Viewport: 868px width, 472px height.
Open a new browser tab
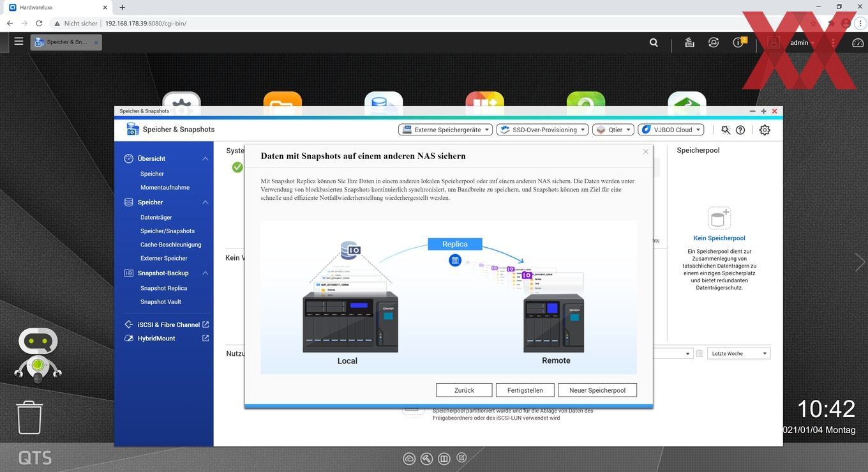tap(123, 8)
